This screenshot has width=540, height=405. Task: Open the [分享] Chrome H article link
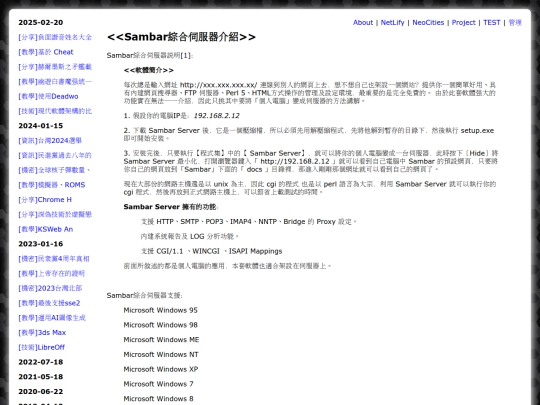45,200
